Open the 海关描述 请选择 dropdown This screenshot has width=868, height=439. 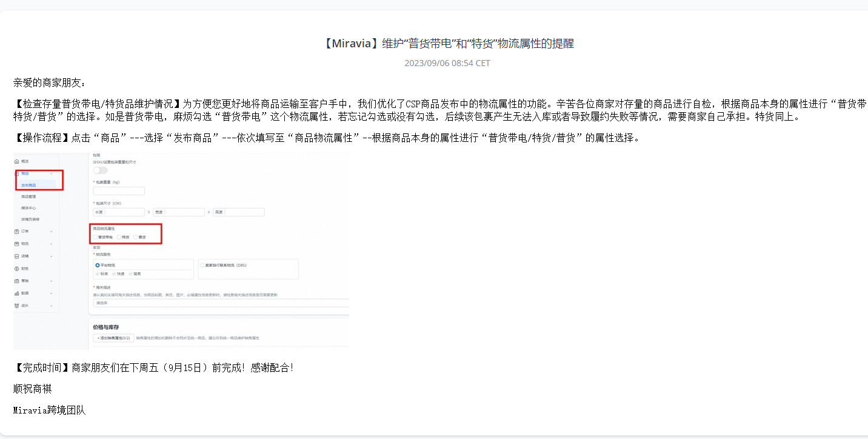click(x=221, y=303)
